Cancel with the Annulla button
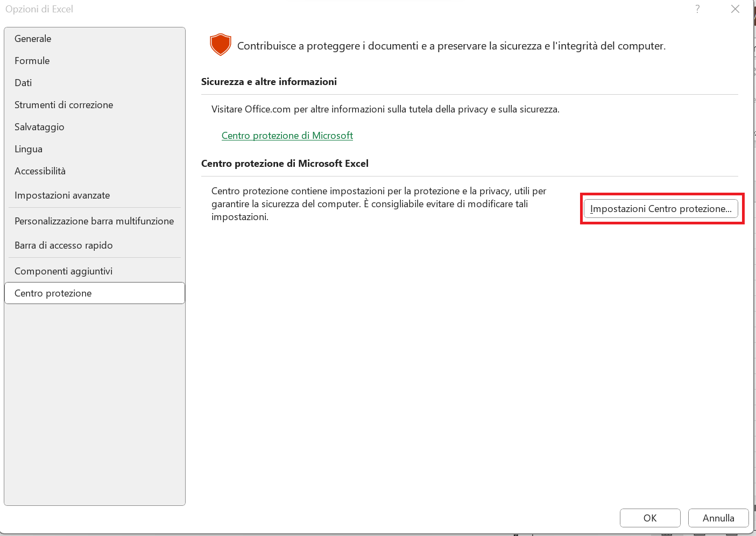756x536 pixels. pos(718,518)
